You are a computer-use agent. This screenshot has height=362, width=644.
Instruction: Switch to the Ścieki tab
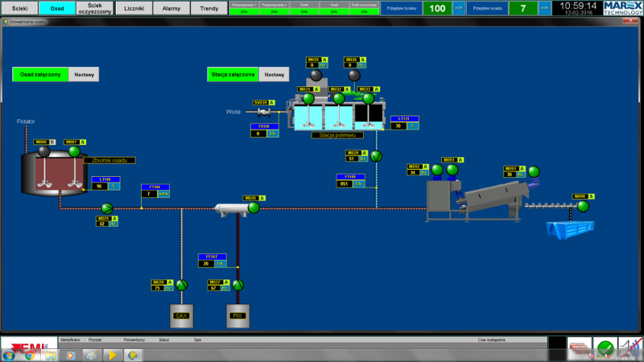click(x=19, y=8)
